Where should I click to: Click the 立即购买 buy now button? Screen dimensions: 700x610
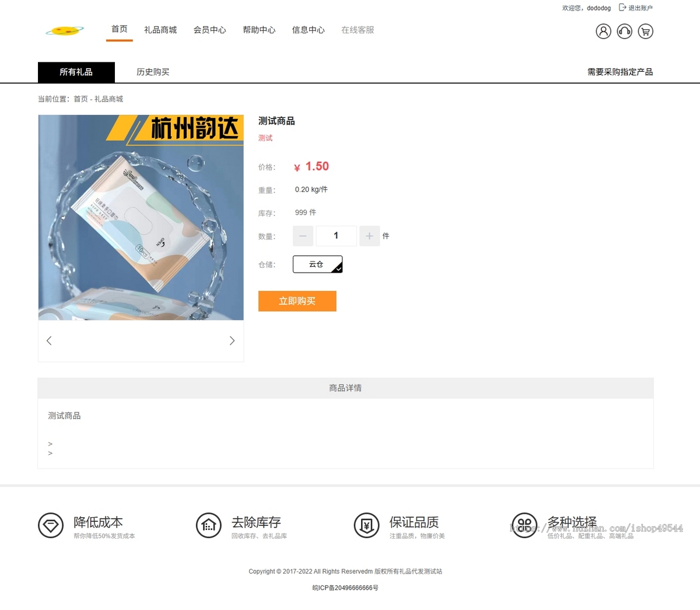pos(297,301)
